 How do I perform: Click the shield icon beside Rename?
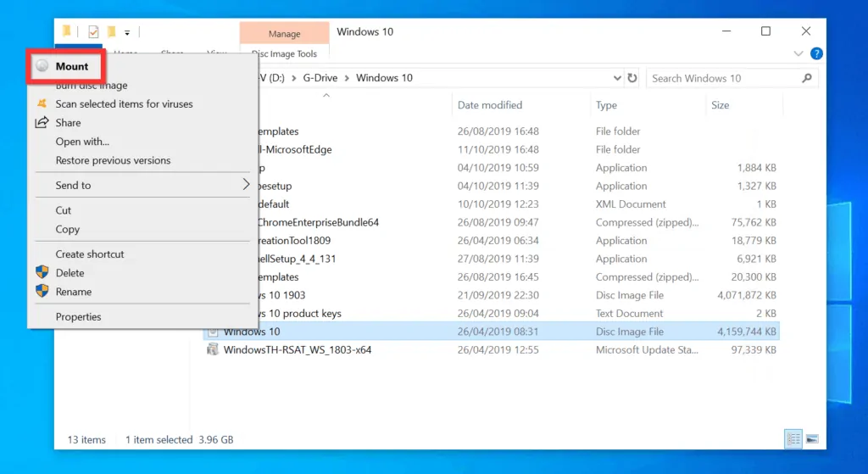[42, 291]
